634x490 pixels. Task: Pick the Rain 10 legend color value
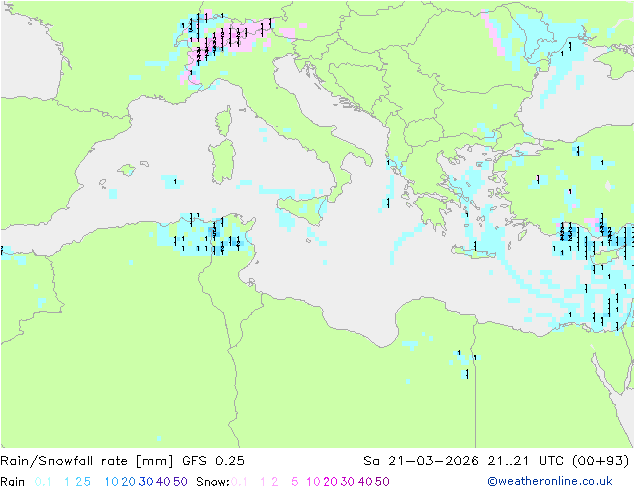point(112,482)
